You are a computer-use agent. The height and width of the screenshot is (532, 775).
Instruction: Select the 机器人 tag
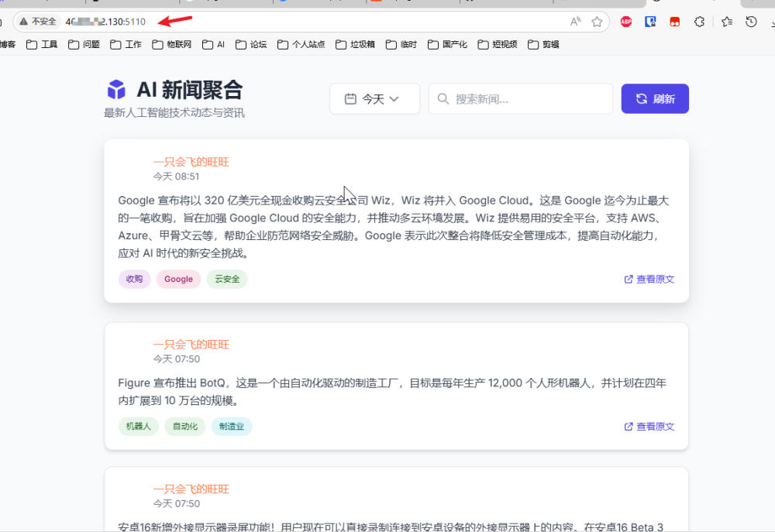pyautogui.click(x=139, y=426)
